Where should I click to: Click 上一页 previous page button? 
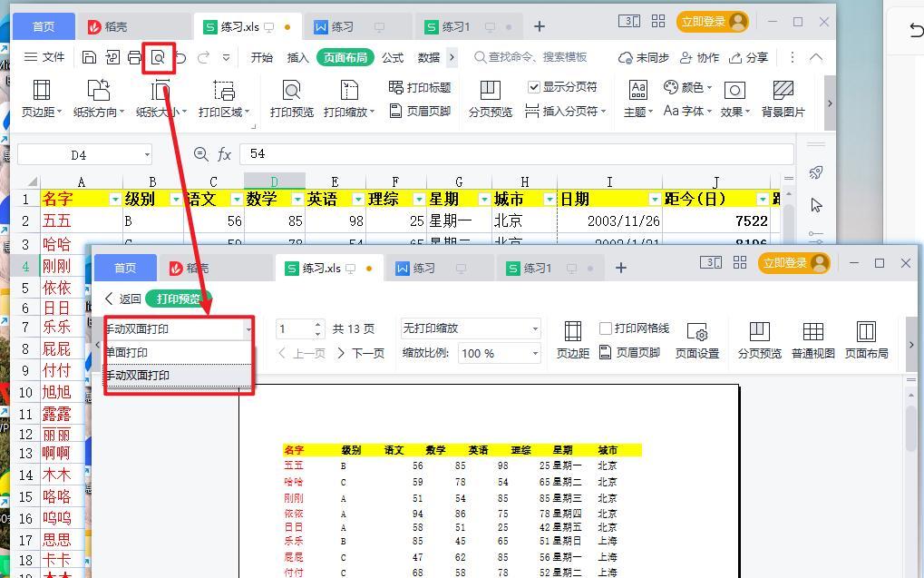point(302,353)
